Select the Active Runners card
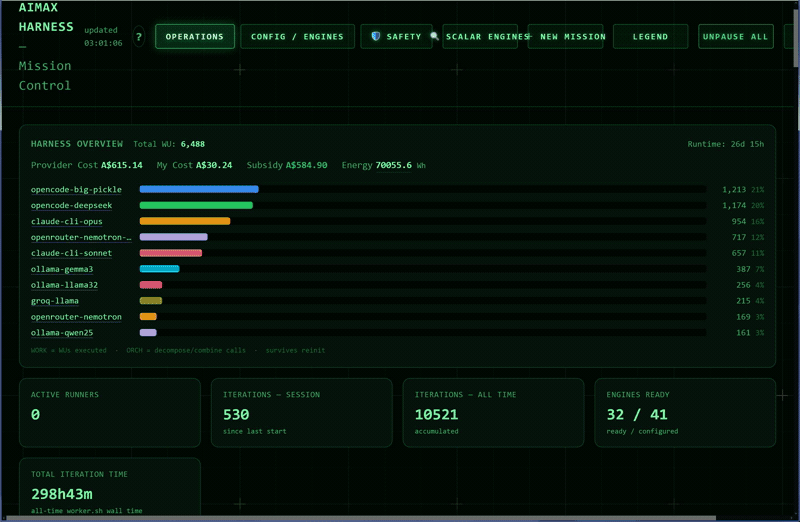The width and height of the screenshot is (800, 522). point(110,413)
